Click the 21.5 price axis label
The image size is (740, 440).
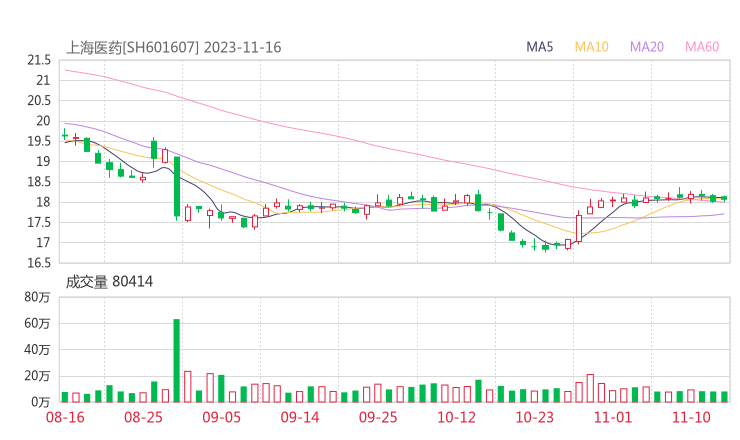[39, 60]
